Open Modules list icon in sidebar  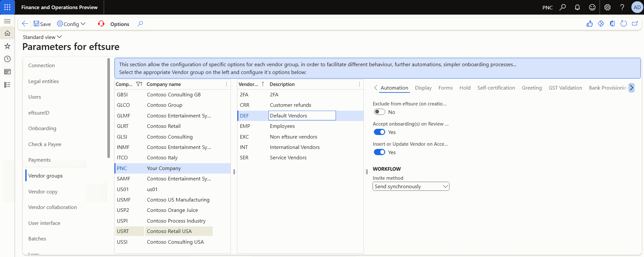point(7,85)
